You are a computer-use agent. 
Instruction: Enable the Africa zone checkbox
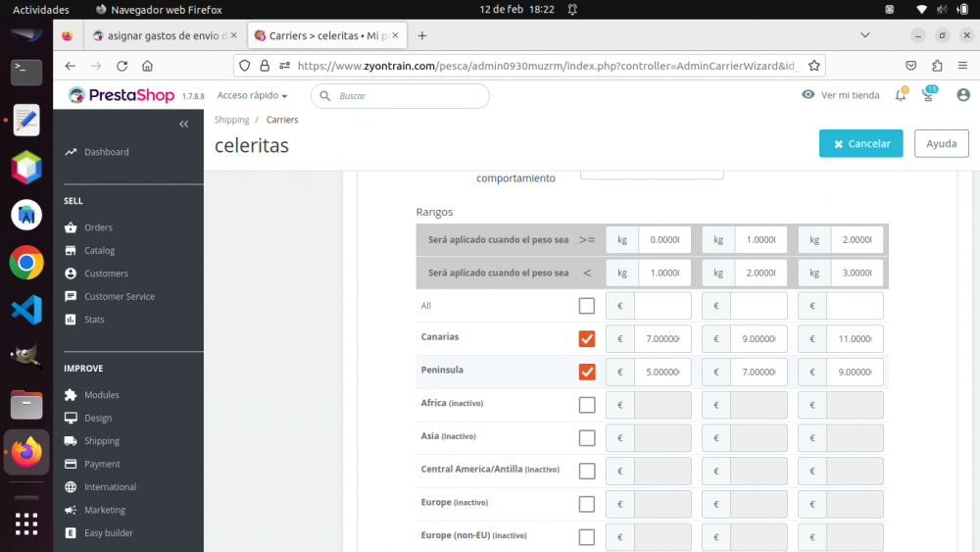click(x=586, y=405)
